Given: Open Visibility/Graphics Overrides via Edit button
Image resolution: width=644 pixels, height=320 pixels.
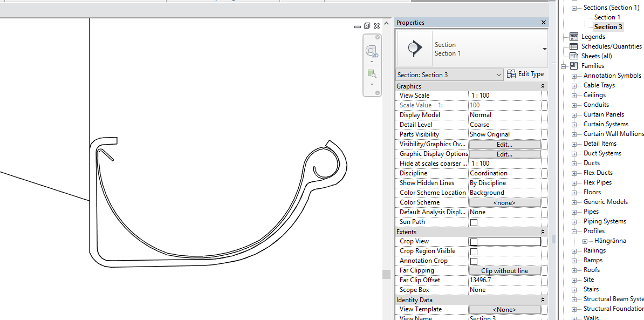Looking at the screenshot, I should click(x=504, y=144).
